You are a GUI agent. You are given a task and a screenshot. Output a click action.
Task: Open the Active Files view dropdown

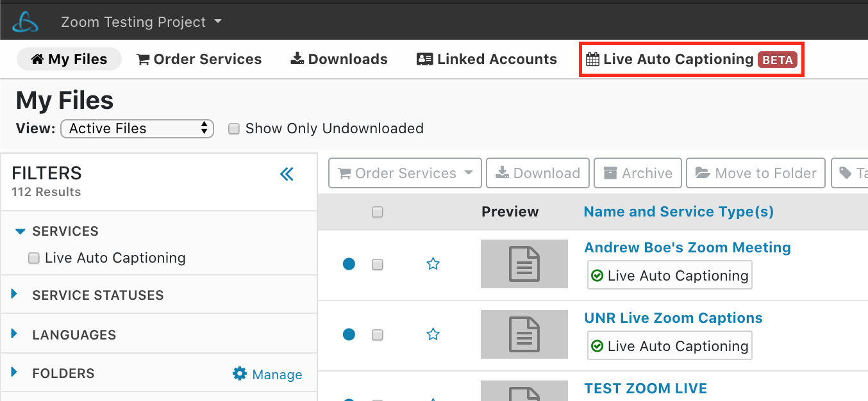coord(137,128)
